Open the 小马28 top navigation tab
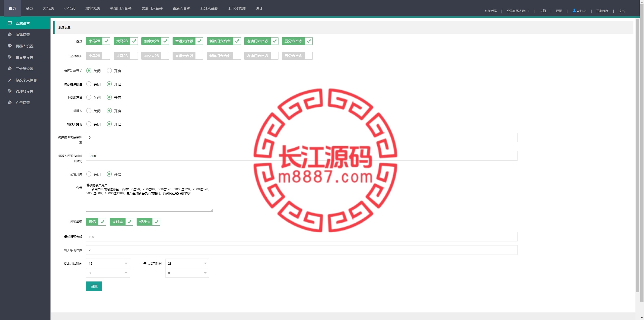Image resolution: width=644 pixels, height=320 pixels. tap(70, 8)
